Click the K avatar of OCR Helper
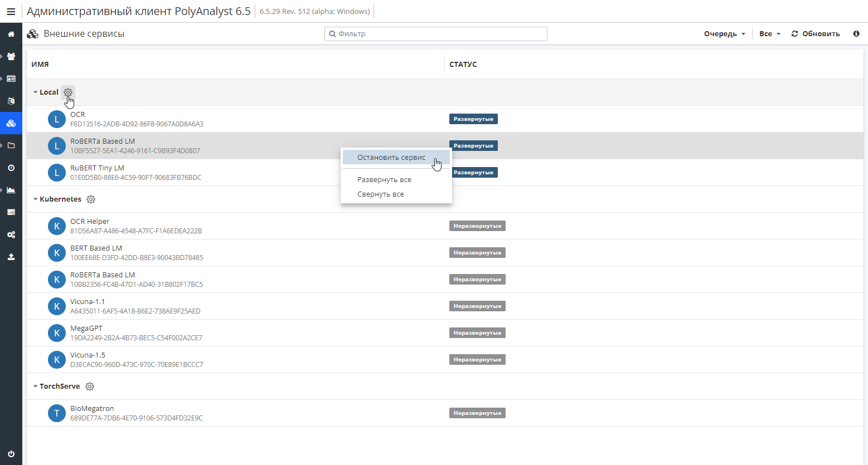The image size is (868, 465). point(57,226)
